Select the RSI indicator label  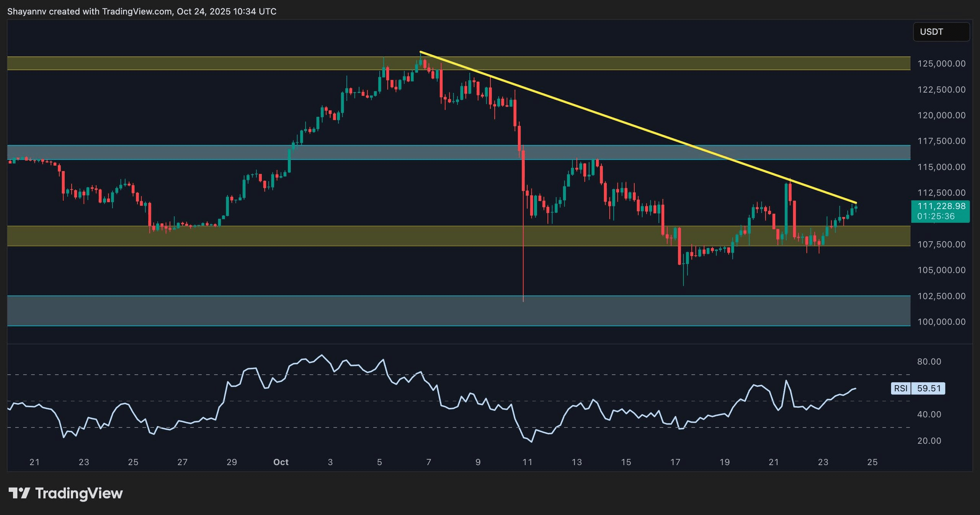900,388
